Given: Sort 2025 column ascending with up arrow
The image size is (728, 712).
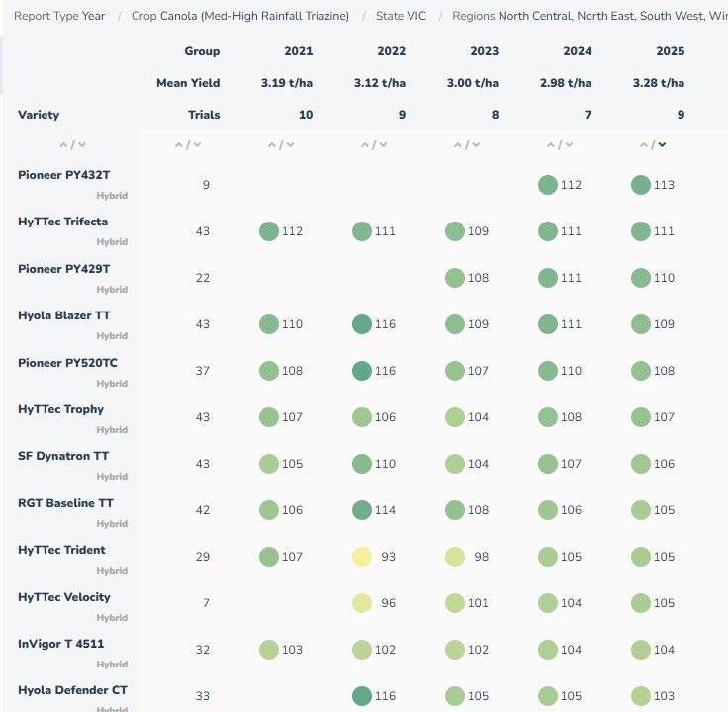Looking at the screenshot, I should (x=644, y=145).
